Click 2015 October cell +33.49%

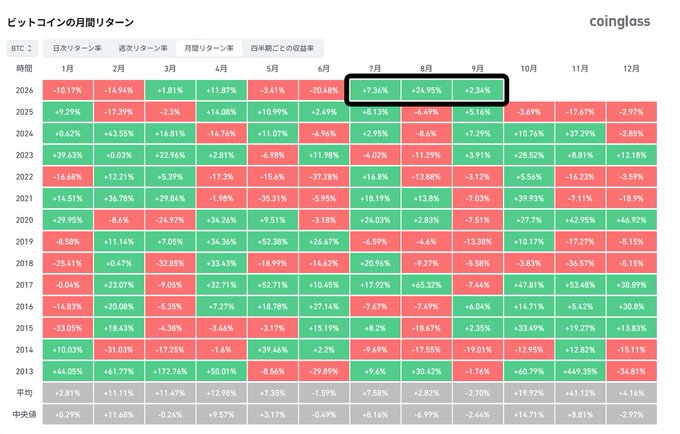(x=529, y=328)
